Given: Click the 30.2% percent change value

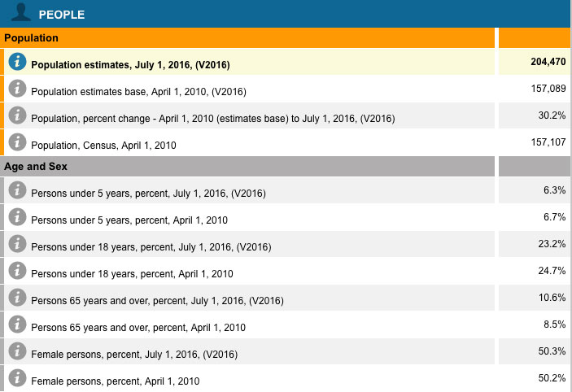Looking at the screenshot, I should tap(552, 115).
